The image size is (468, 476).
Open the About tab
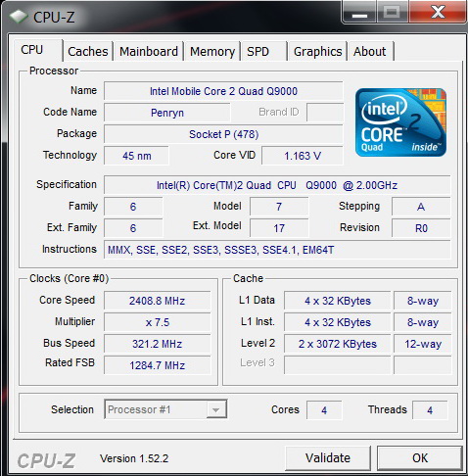371,51
